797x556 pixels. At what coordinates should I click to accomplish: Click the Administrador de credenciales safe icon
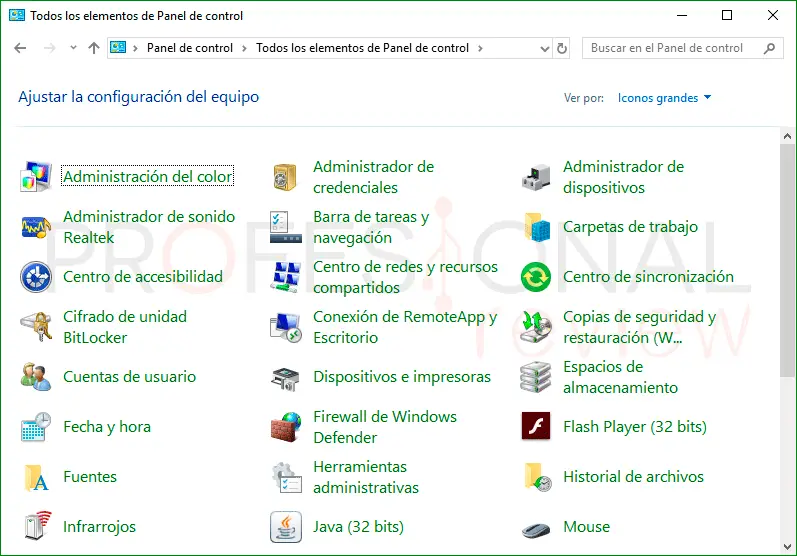[285, 177]
